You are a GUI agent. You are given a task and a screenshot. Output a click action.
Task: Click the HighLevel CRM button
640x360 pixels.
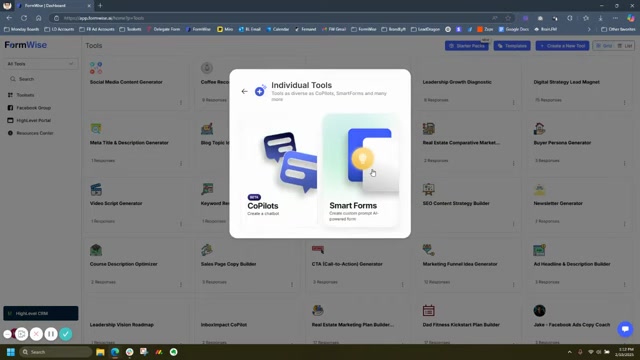tap(41, 313)
